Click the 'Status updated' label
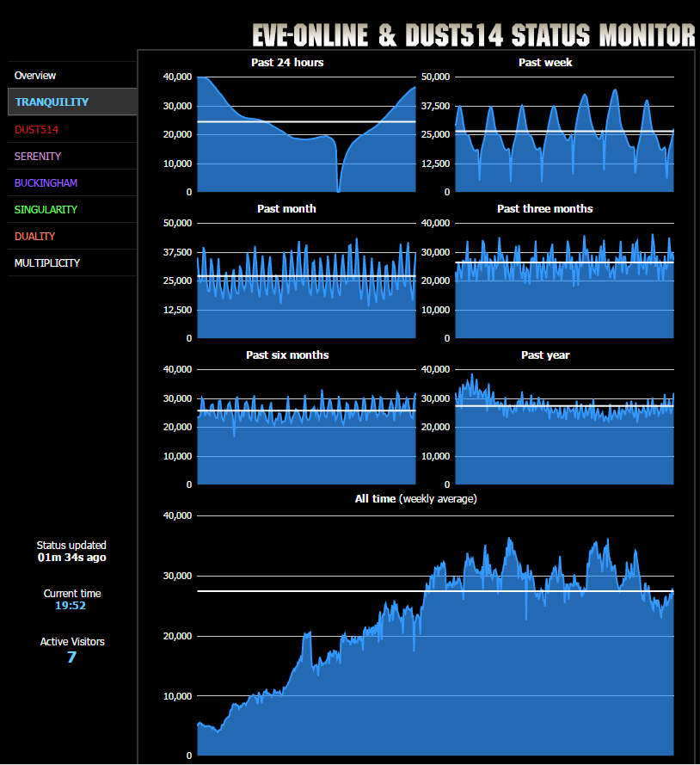This screenshot has width=700, height=765. (x=71, y=545)
